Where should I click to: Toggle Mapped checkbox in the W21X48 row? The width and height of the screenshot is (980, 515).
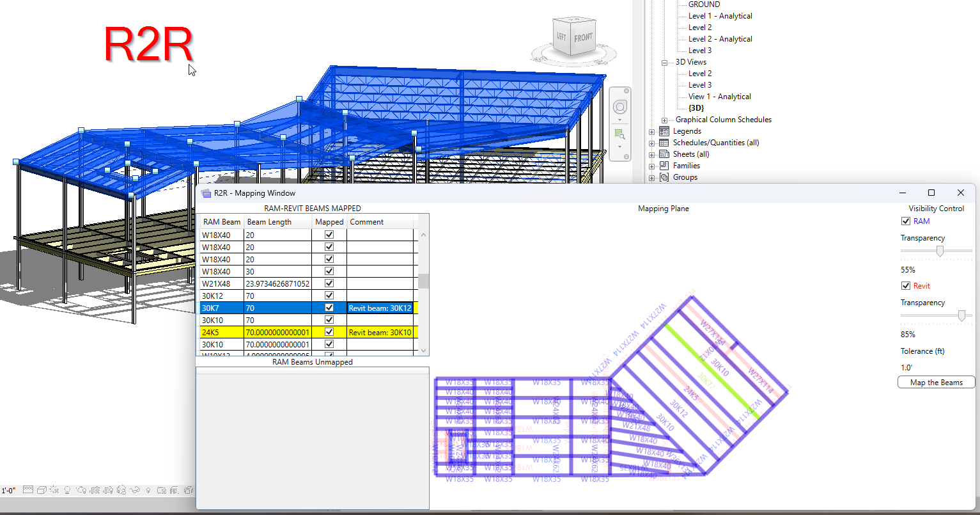pos(329,283)
